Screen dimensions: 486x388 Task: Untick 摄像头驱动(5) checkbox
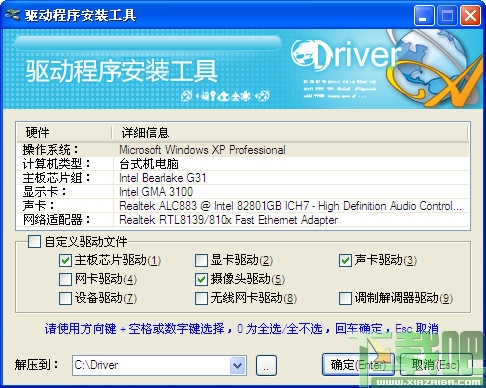coord(201,279)
